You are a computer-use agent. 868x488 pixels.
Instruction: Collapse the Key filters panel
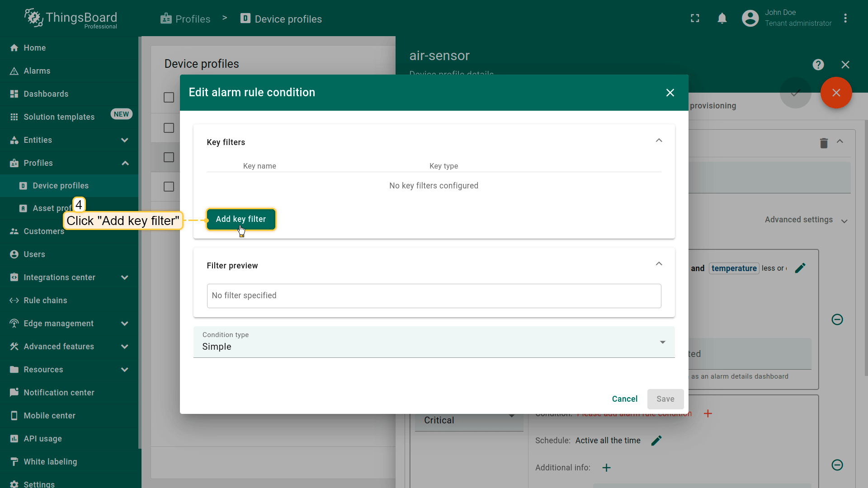[x=659, y=141]
